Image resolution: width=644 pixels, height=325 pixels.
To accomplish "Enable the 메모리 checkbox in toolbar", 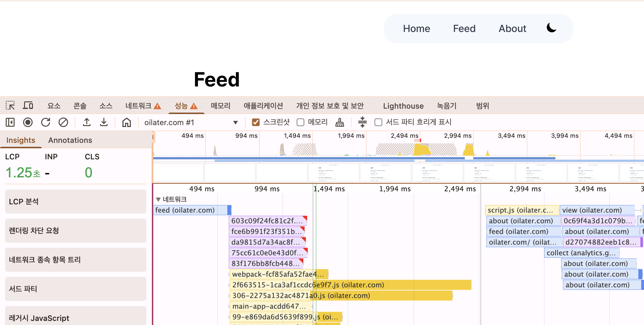I will [300, 122].
